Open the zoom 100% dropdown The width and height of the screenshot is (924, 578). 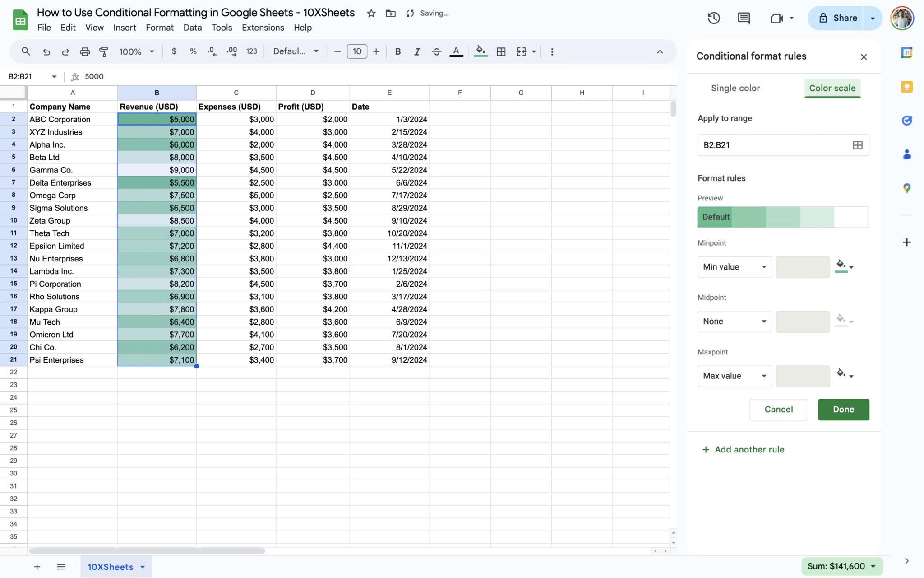[137, 51]
